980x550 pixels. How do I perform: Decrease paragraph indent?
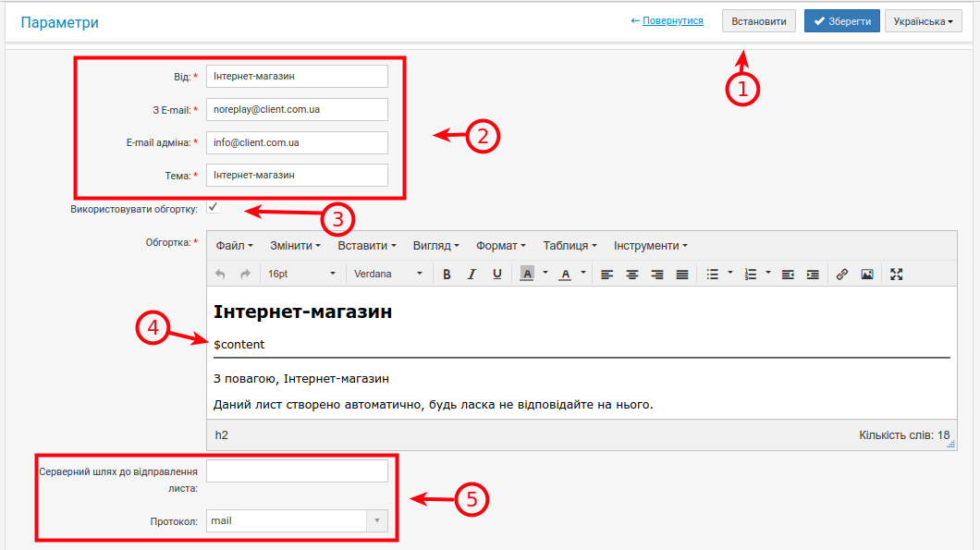pyautogui.click(x=788, y=274)
